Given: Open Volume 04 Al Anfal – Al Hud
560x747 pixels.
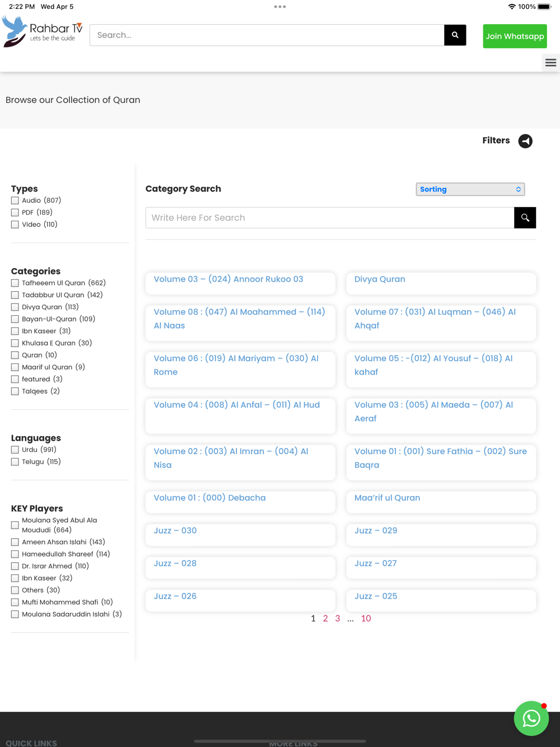Looking at the screenshot, I should click(240, 416).
